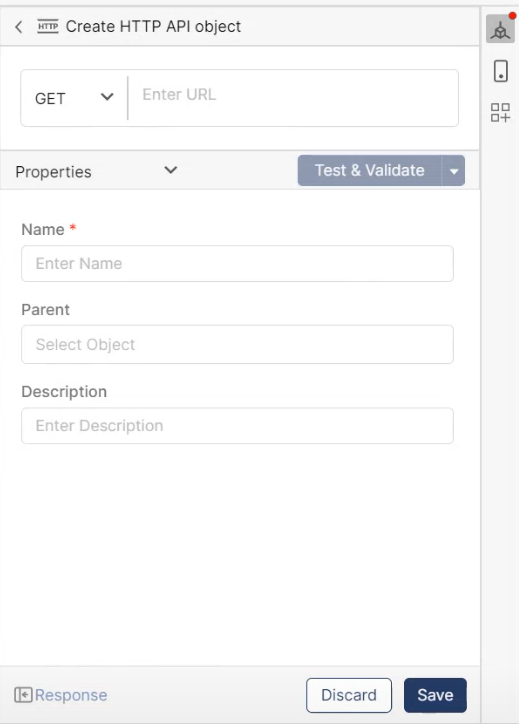Image resolution: width=519 pixels, height=724 pixels.
Task: Discard the HTTP API object changes
Action: click(x=349, y=695)
